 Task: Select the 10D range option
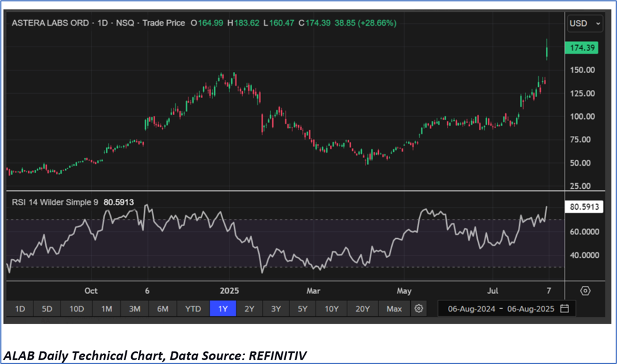[77, 309]
